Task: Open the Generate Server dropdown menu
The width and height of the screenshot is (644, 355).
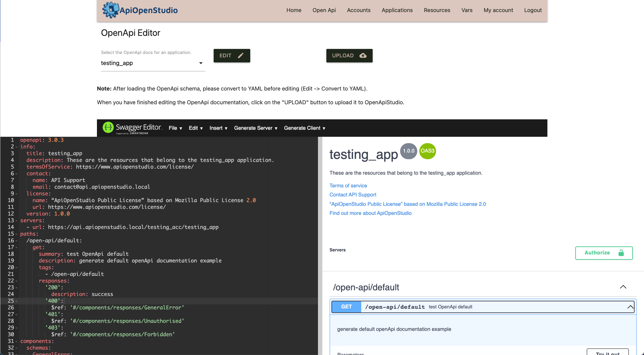Action: point(256,128)
